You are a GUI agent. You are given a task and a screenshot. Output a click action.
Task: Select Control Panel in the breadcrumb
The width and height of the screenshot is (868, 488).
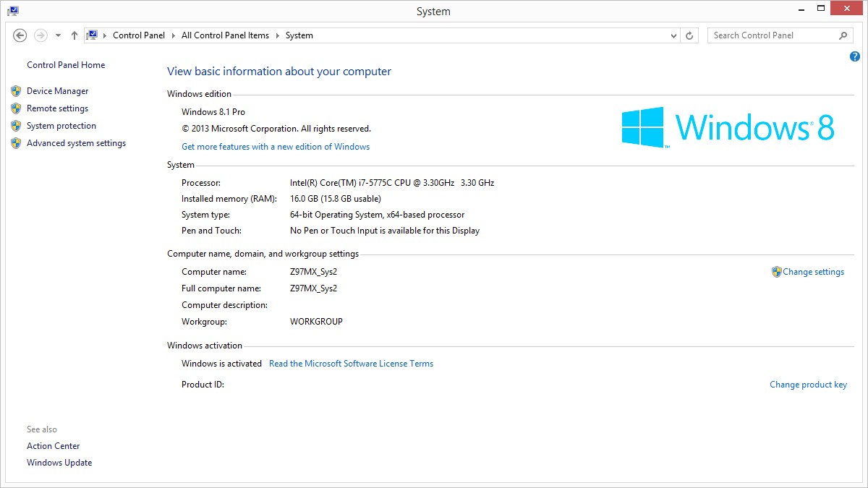[139, 35]
